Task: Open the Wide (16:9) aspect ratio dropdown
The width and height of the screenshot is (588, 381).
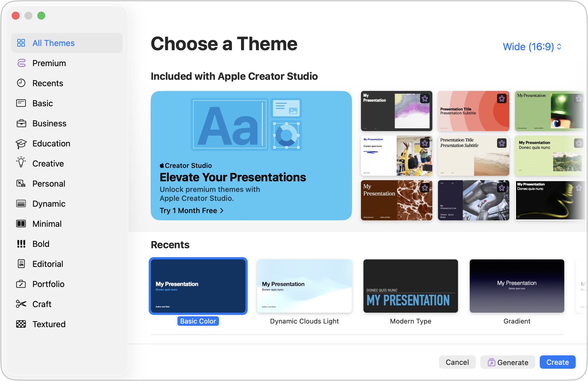Action: (532, 47)
